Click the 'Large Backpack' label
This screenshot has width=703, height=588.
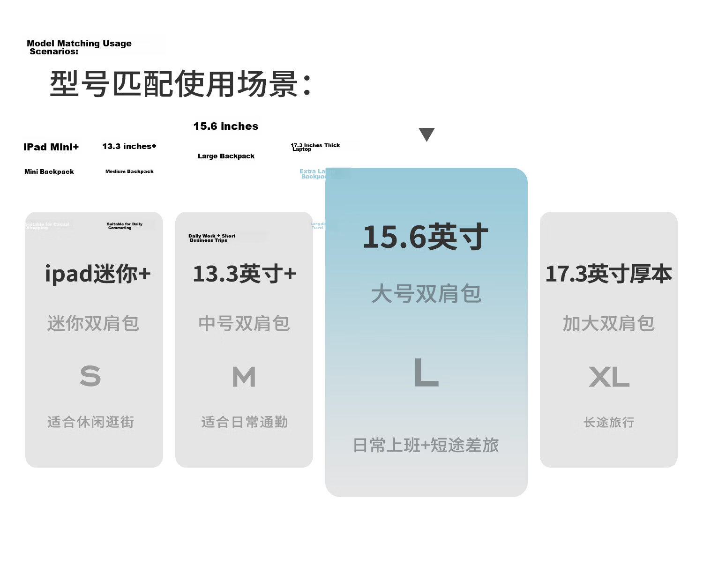[226, 156]
